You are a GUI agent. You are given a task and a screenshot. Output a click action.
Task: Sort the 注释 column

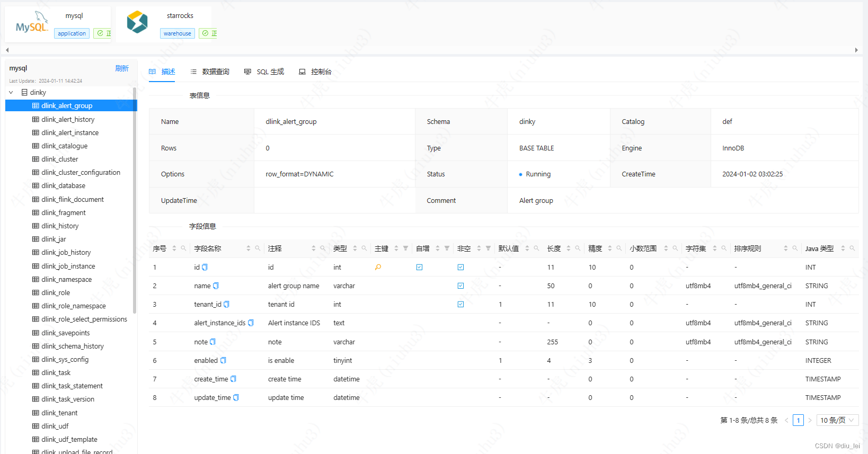pyautogui.click(x=313, y=248)
